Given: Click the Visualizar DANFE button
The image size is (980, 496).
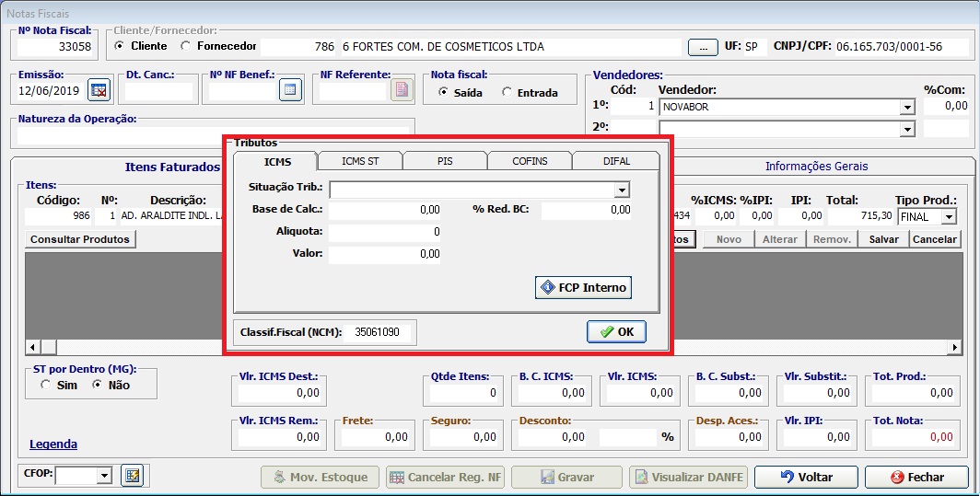Looking at the screenshot, I should point(688,478).
